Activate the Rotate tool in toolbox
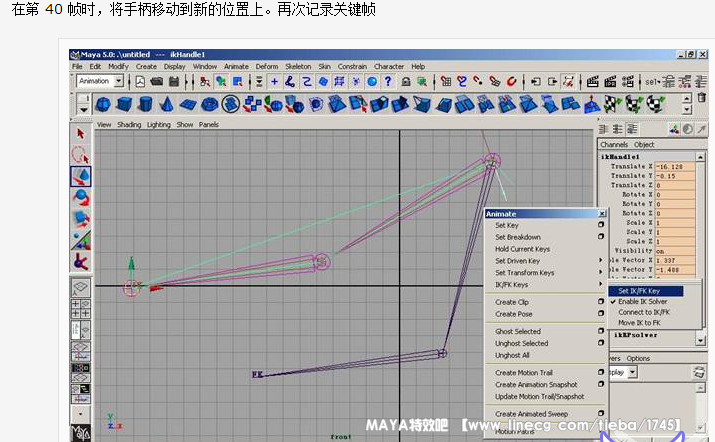 click(x=81, y=198)
